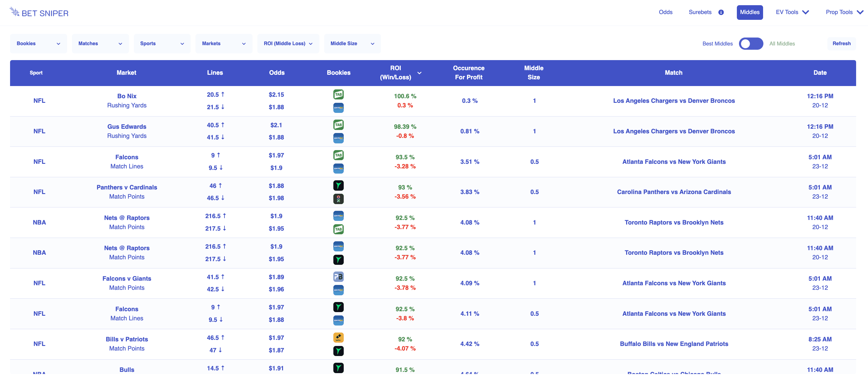The height and width of the screenshot is (385, 868).
Task: Click the TAB bookie icon in Bo Nix row
Action: click(338, 94)
